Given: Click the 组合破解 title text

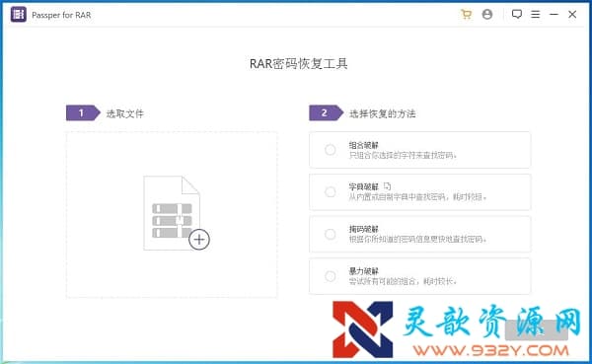Looking at the screenshot, I should pos(363,145).
